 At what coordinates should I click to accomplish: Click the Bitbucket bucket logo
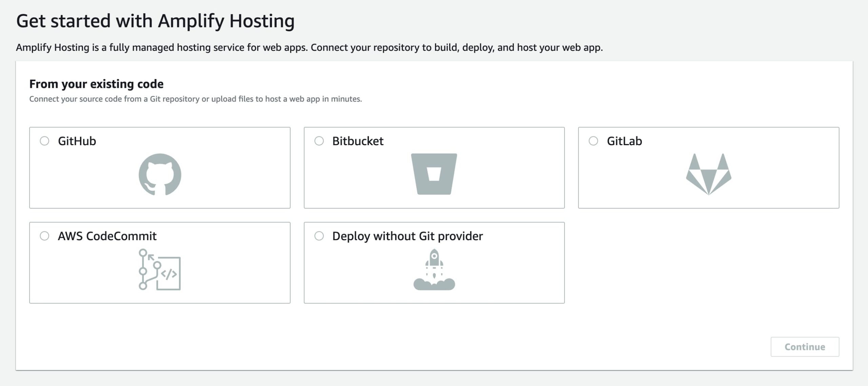(434, 174)
